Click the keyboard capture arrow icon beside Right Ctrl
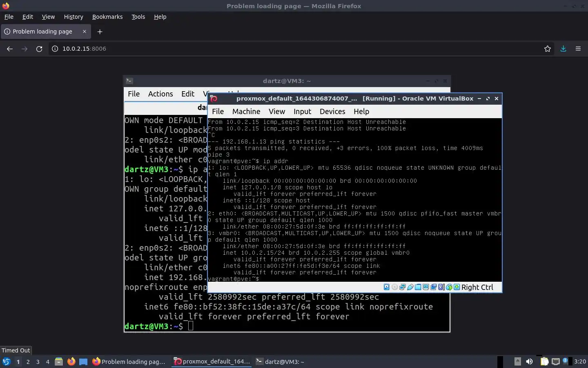Image resolution: width=588 pixels, height=368 pixels. point(457,287)
